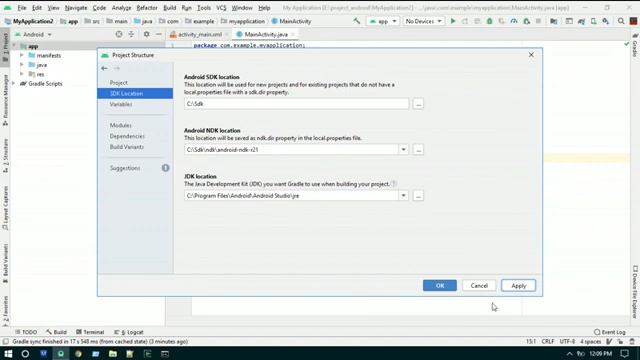640x360 pixels.
Task: Expand the Gradle Scripts node
Action: (14, 83)
